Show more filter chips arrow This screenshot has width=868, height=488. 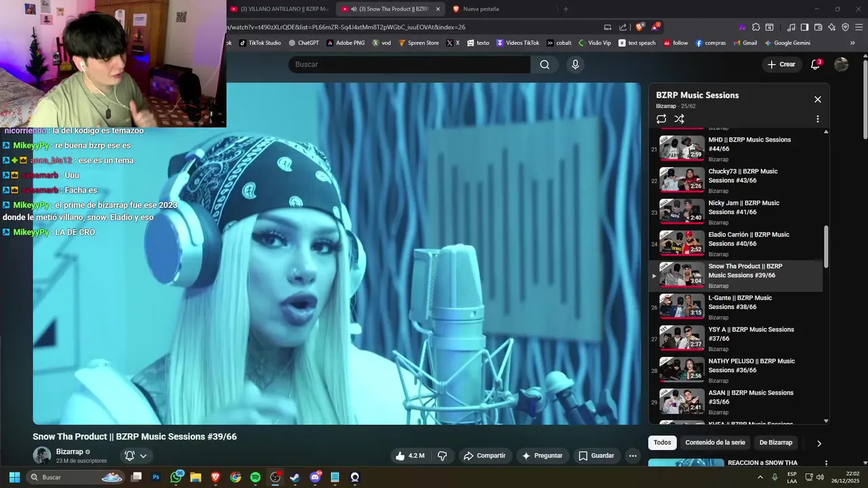818,443
